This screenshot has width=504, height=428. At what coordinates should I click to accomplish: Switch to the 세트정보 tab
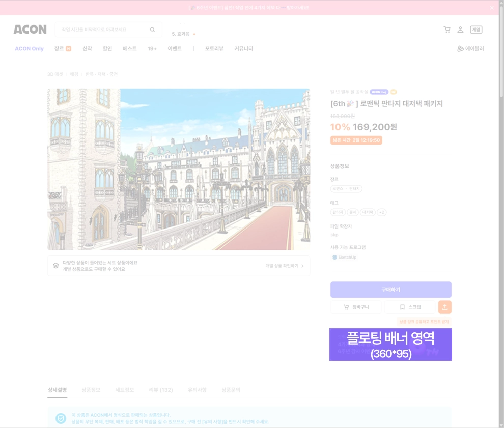coord(125,390)
